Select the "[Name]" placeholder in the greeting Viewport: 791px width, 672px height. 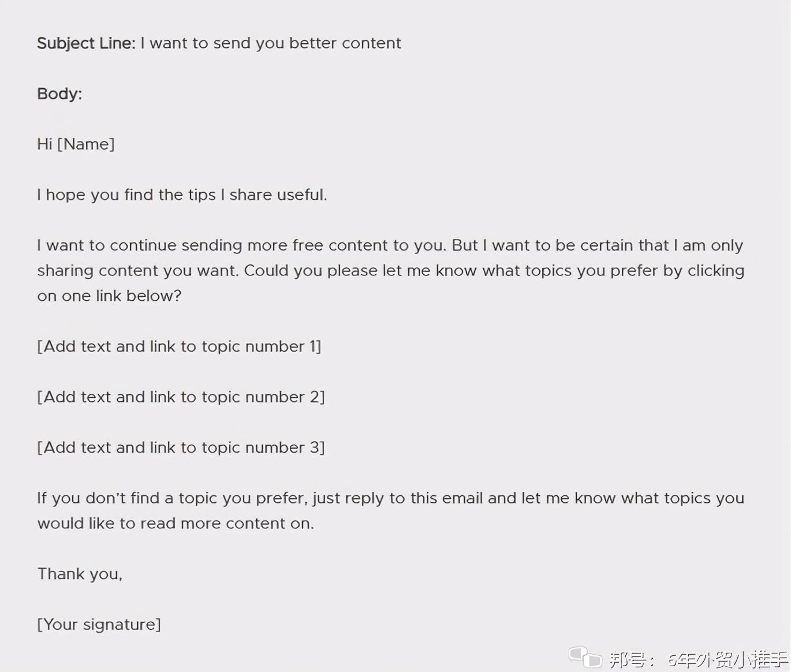click(x=86, y=144)
